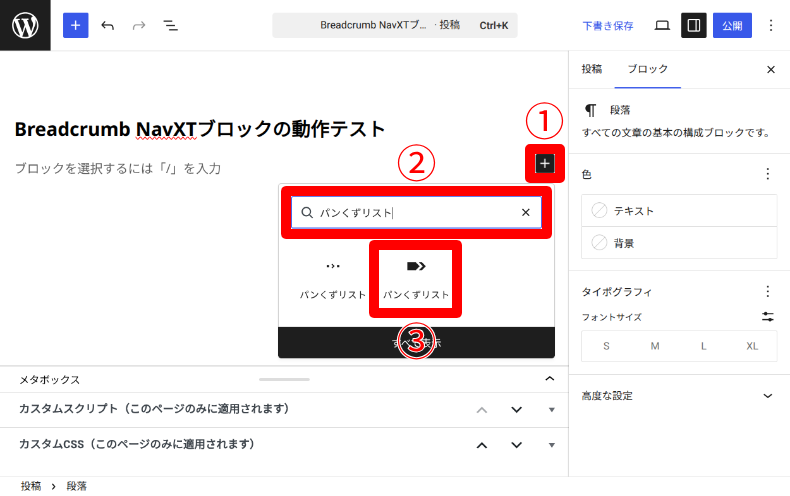Toggle the settings sidebar icon
The image size is (790, 496).
[x=694, y=25]
